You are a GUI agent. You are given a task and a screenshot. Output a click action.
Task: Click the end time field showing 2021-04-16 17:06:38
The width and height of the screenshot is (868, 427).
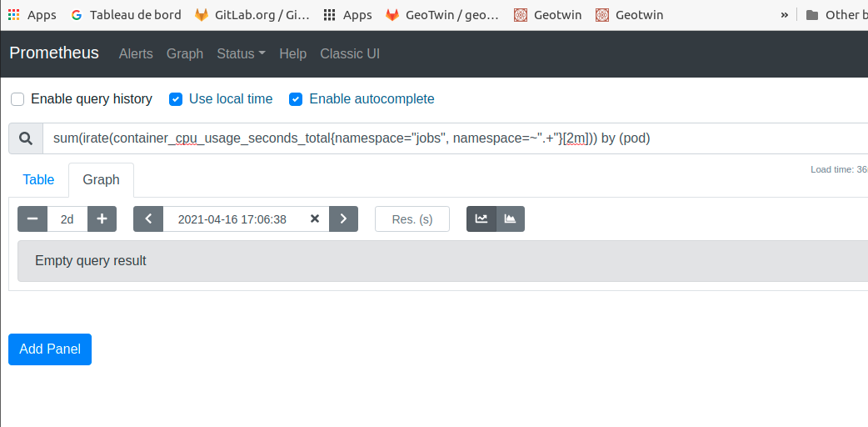click(232, 219)
